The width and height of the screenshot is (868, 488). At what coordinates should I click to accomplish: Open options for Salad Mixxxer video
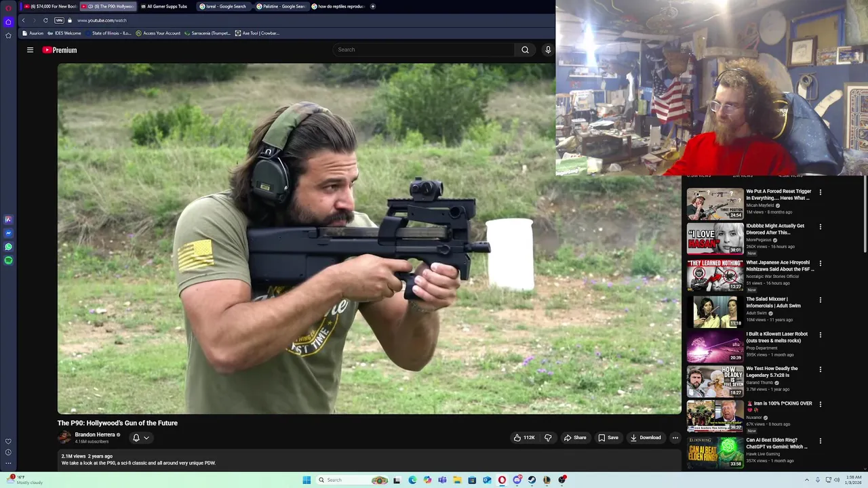click(x=821, y=300)
